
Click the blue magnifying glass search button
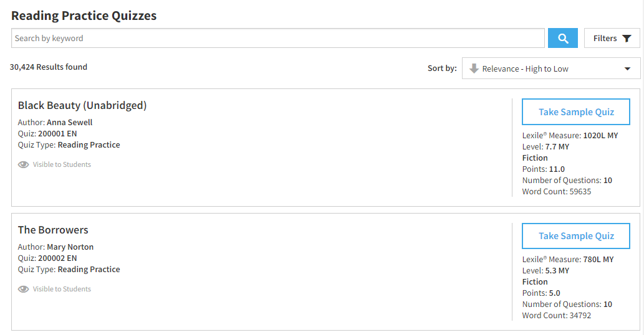click(563, 38)
